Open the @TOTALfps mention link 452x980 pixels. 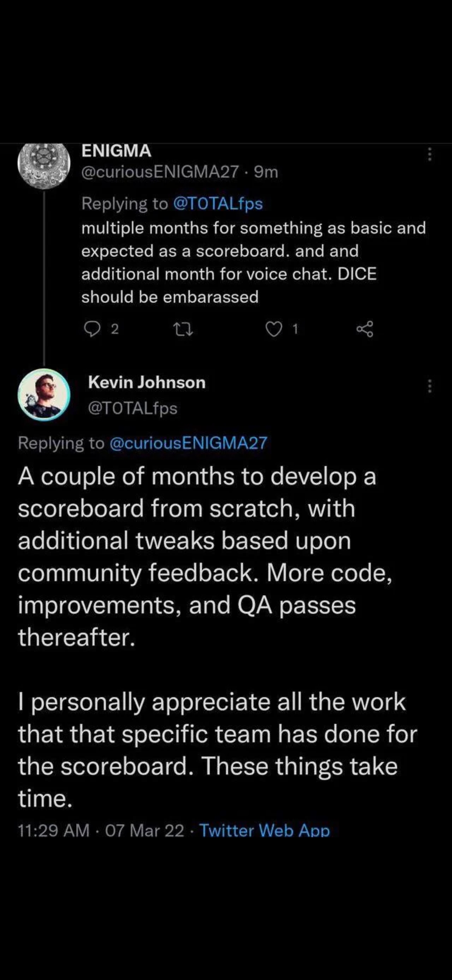(218, 204)
